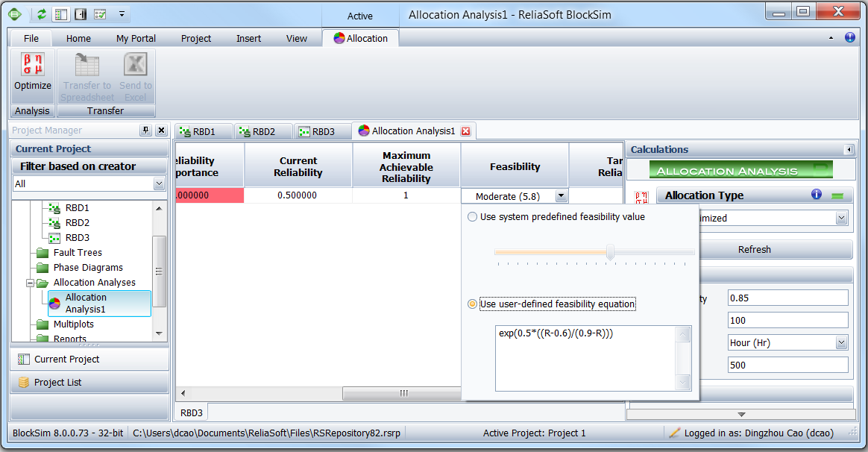The height and width of the screenshot is (452, 868).
Task: Click the RBD3 diagram icon in tree
Action: [54, 238]
